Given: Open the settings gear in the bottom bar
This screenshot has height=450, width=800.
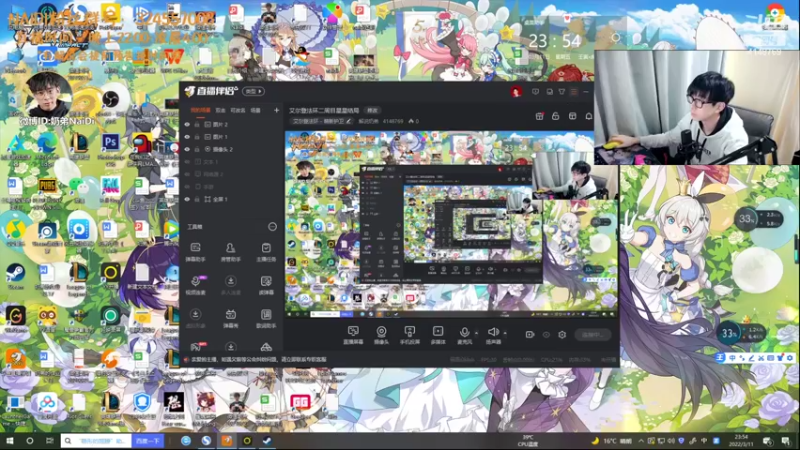Looking at the screenshot, I should pyautogui.click(x=562, y=335).
